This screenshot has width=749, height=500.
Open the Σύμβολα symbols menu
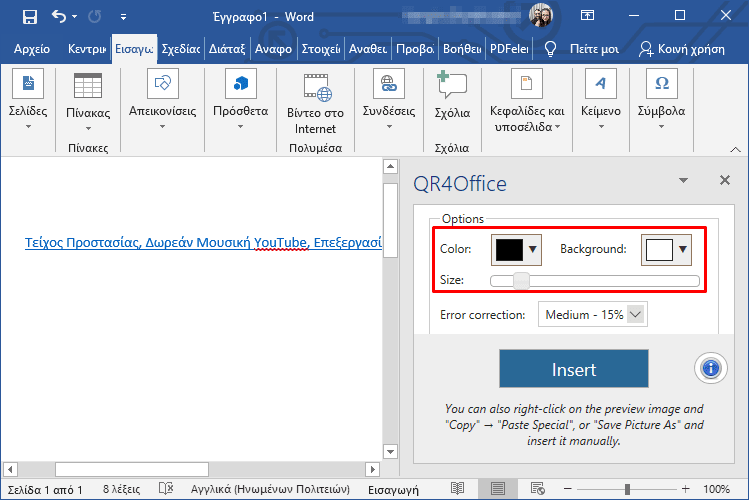[x=662, y=100]
